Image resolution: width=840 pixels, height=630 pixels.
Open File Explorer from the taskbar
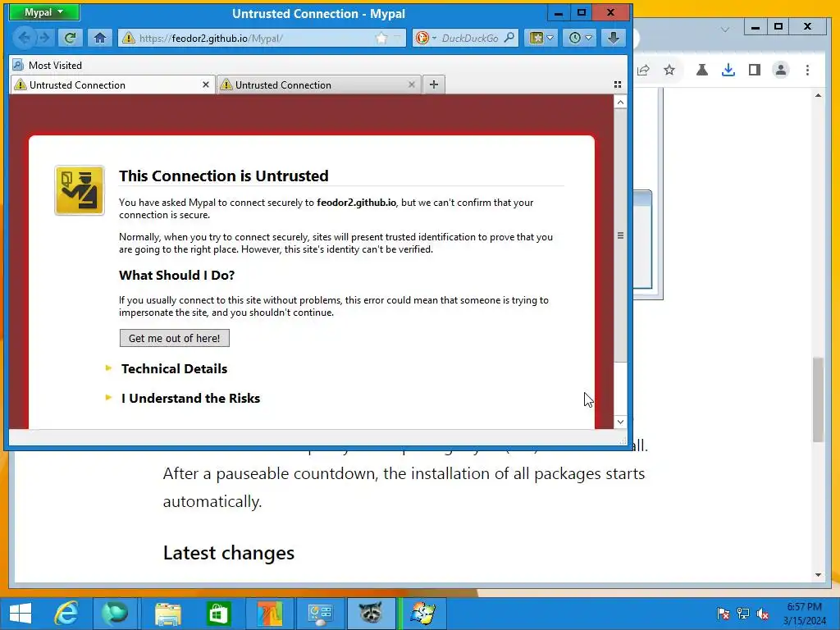tap(167, 614)
